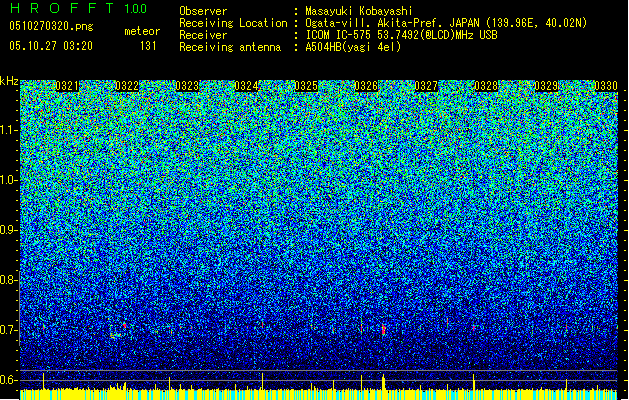Click antenna value A504HB(yagi 4el)

(x=353, y=47)
